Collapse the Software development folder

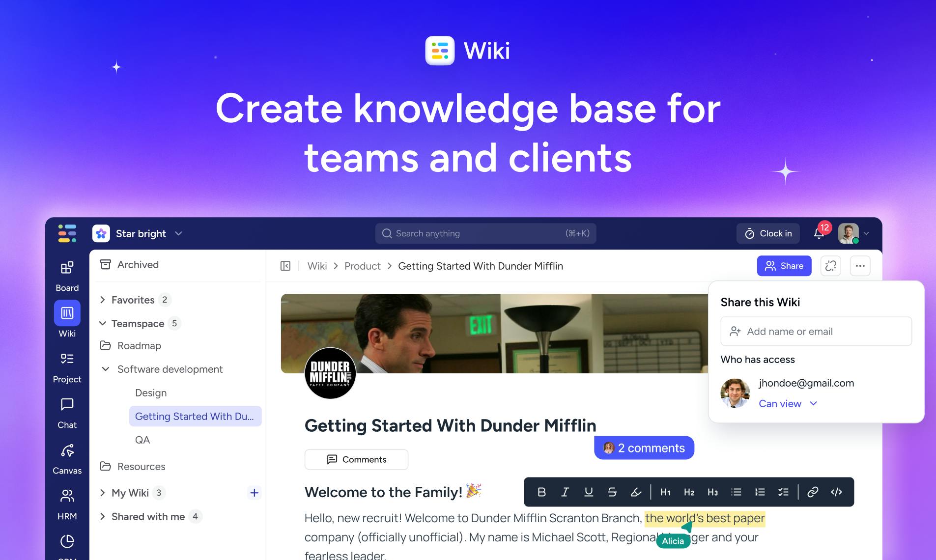pyautogui.click(x=105, y=369)
